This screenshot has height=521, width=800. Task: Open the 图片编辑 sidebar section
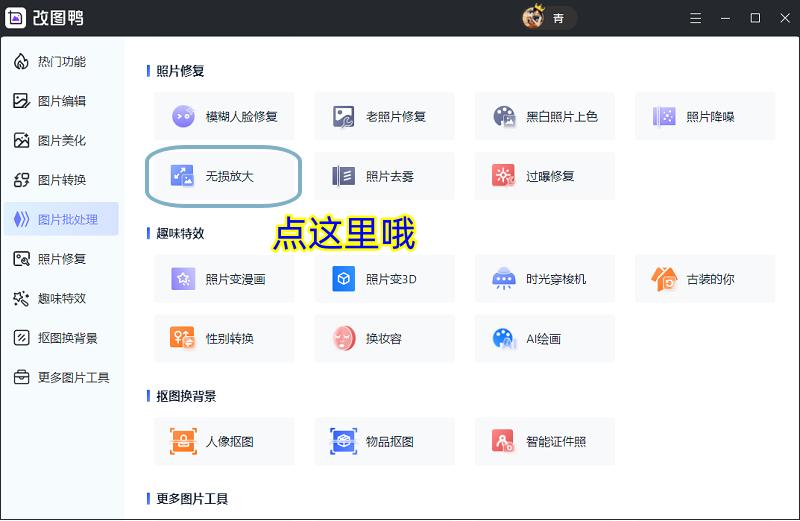(x=61, y=101)
